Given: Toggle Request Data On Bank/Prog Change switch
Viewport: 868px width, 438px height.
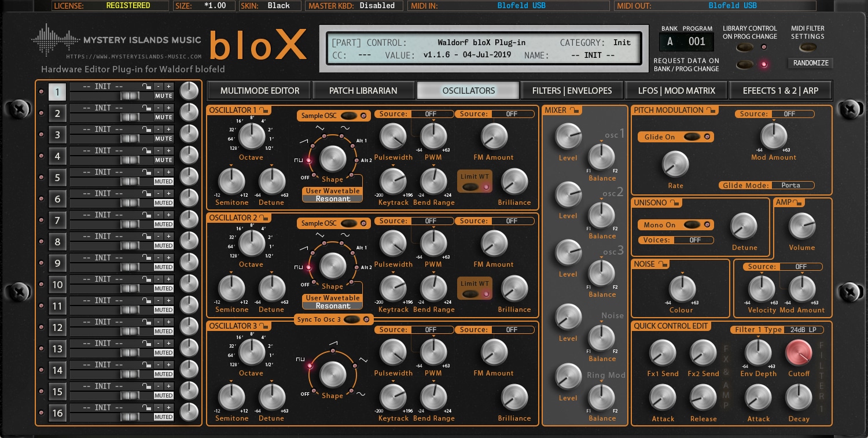Looking at the screenshot, I should (x=745, y=64).
